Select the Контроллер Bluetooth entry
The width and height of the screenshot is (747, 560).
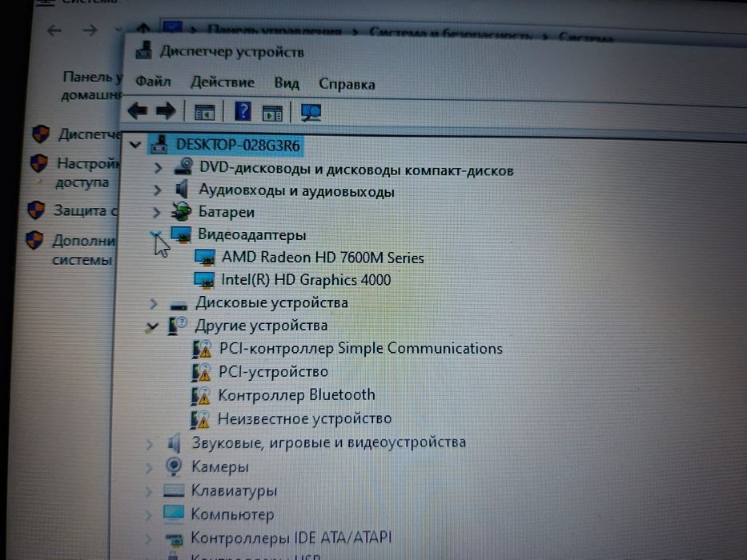[296, 394]
